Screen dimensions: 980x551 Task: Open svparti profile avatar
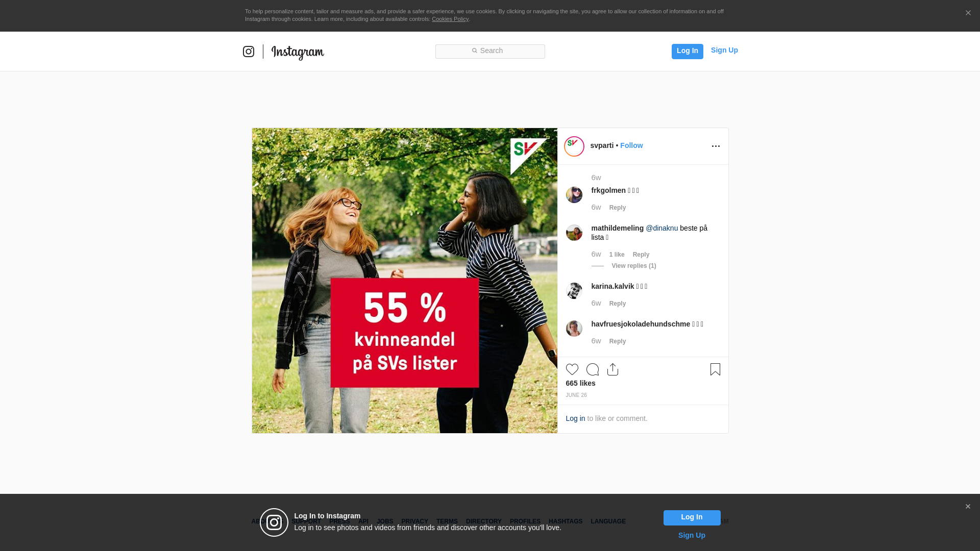[574, 146]
